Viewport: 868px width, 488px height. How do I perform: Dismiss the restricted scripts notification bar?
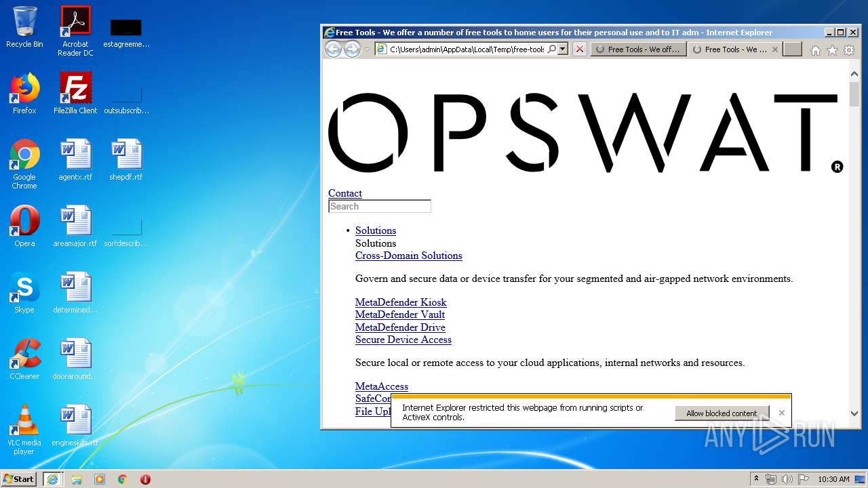781,413
